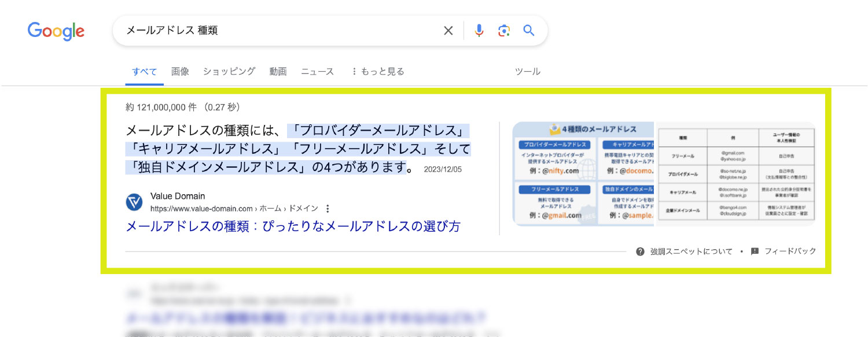868x337 pixels.
Task: Click inside the search input field
Action: pyautogui.click(x=278, y=31)
